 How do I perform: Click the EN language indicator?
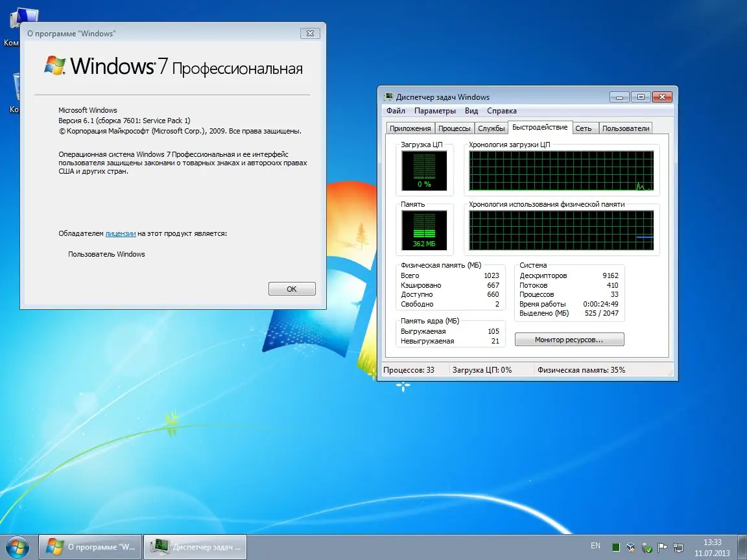595,546
